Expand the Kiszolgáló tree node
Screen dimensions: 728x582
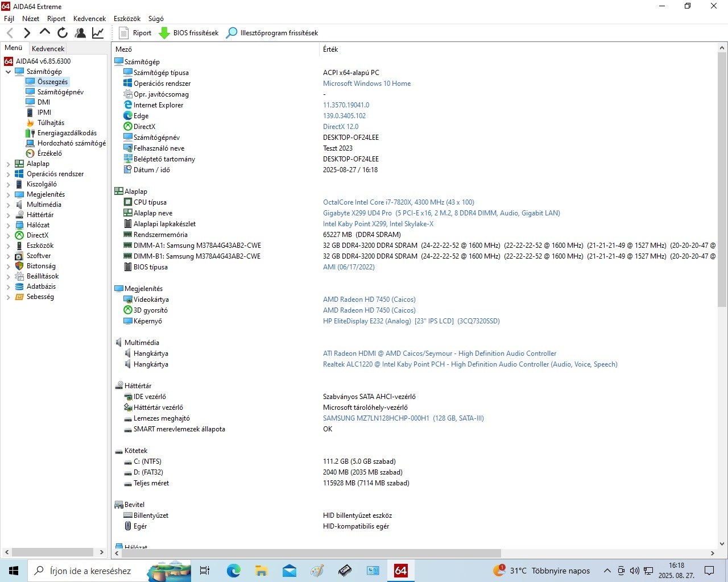click(8, 184)
